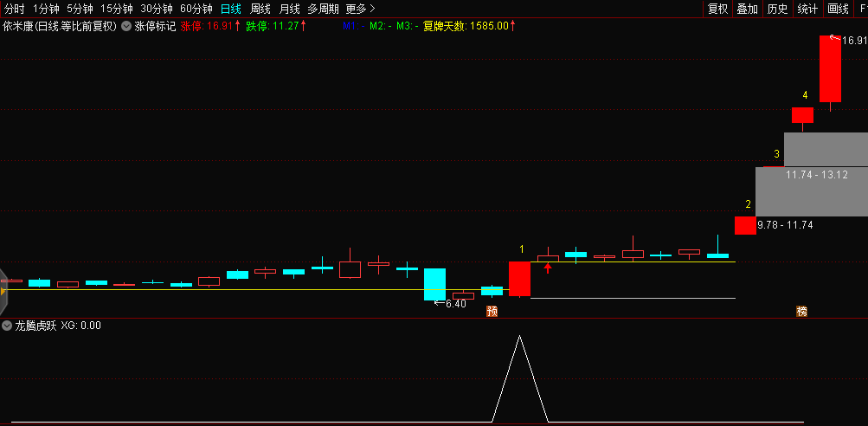Click the XG: 0.00 indicator value
This screenshot has height=426, width=868.
tap(80, 326)
